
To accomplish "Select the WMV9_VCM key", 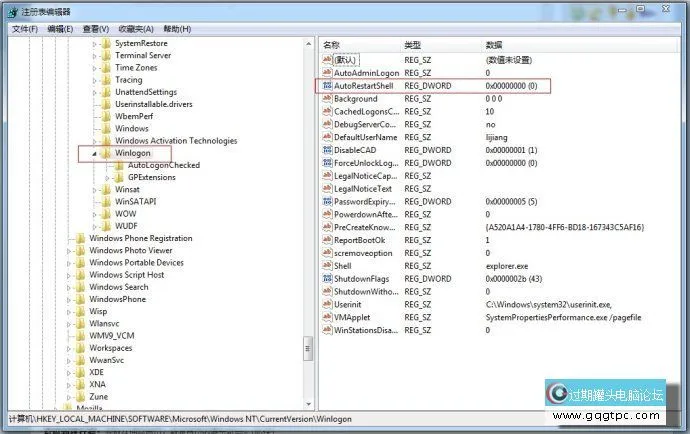I will point(112,335).
